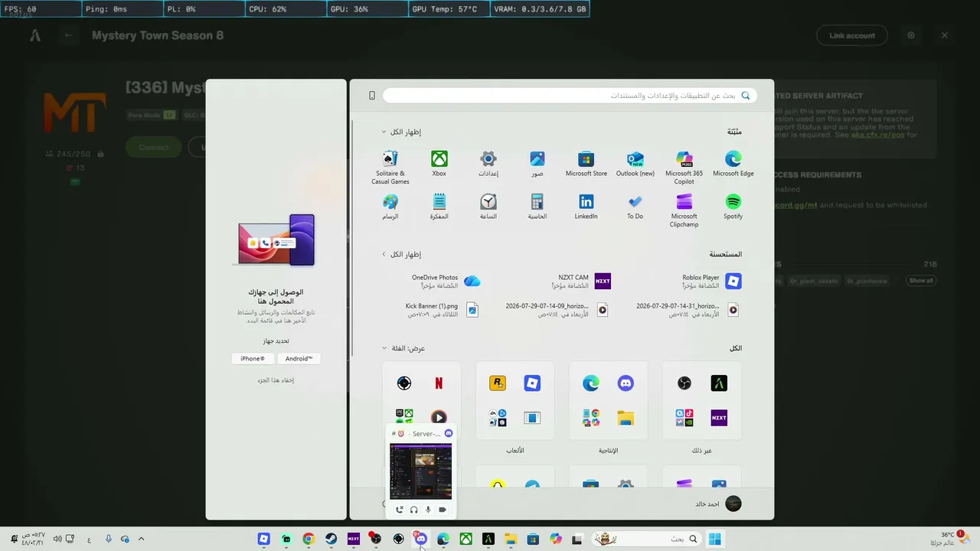This screenshot has height=551, width=980.
Task: Open Kick Banner (1).png recommended file
Action: [x=442, y=310]
